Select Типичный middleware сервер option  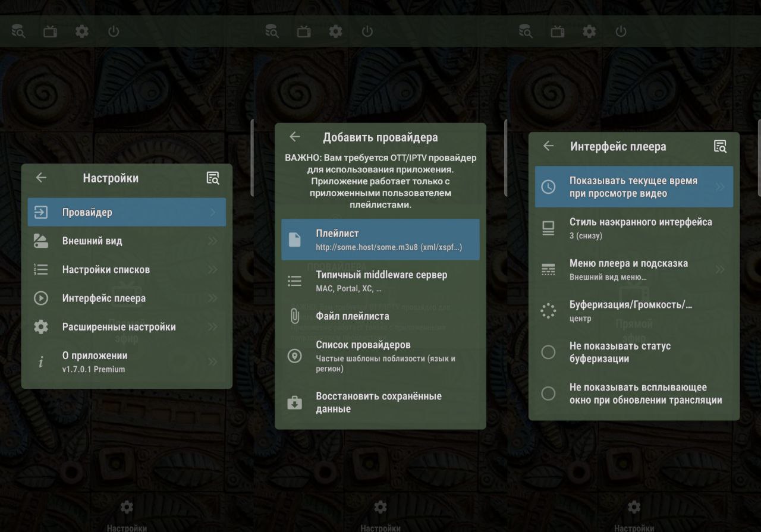[x=380, y=281]
